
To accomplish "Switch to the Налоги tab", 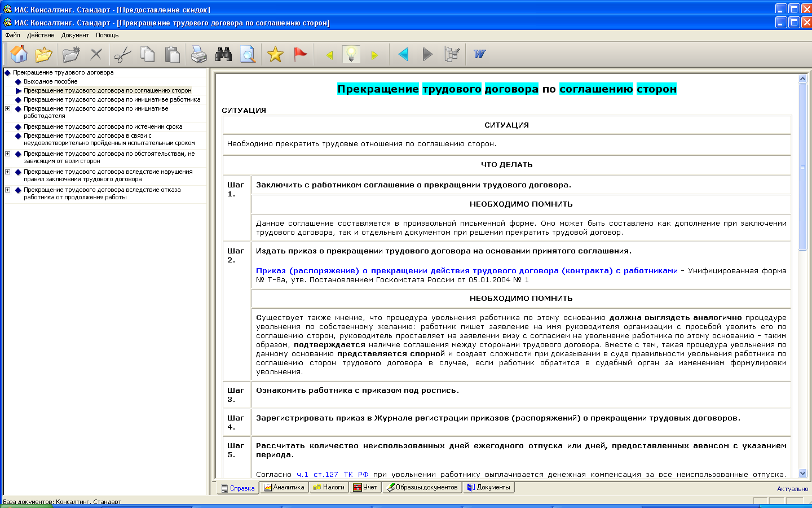I will click(x=329, y=487).
